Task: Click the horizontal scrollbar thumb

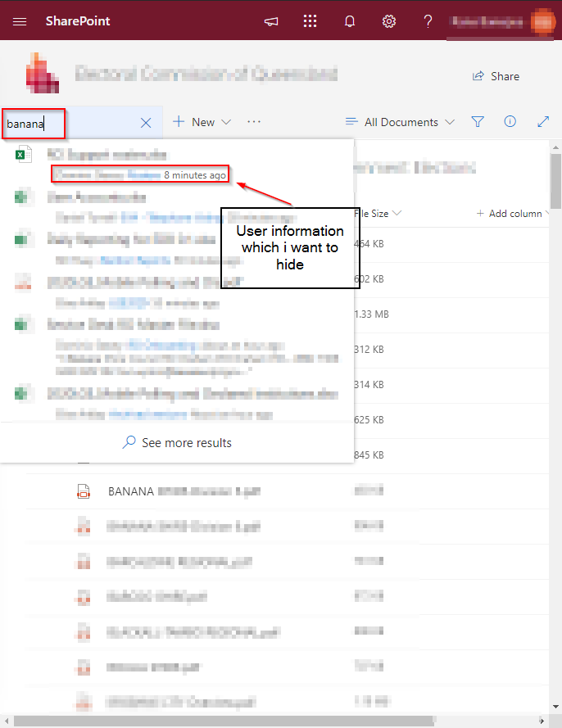Action: tap(224, 721)
